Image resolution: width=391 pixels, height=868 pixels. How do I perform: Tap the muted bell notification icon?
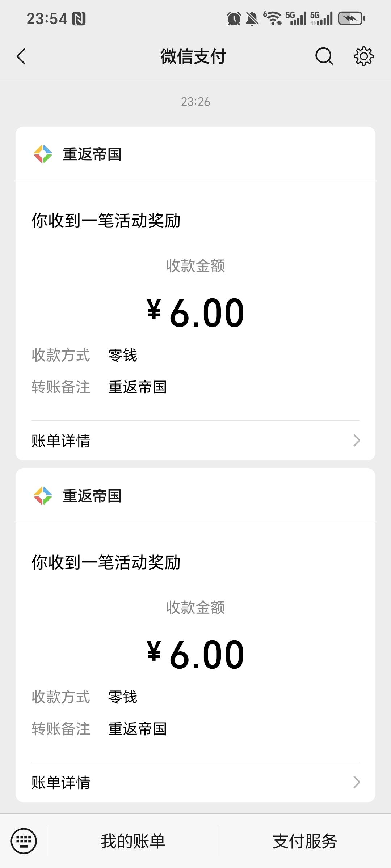(252, 18)
